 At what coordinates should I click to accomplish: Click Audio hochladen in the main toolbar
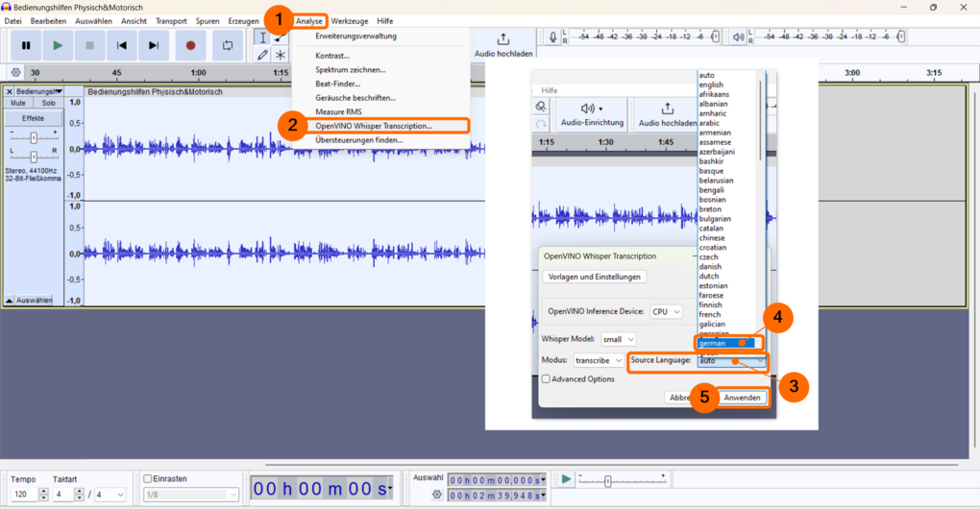[503, 45]
